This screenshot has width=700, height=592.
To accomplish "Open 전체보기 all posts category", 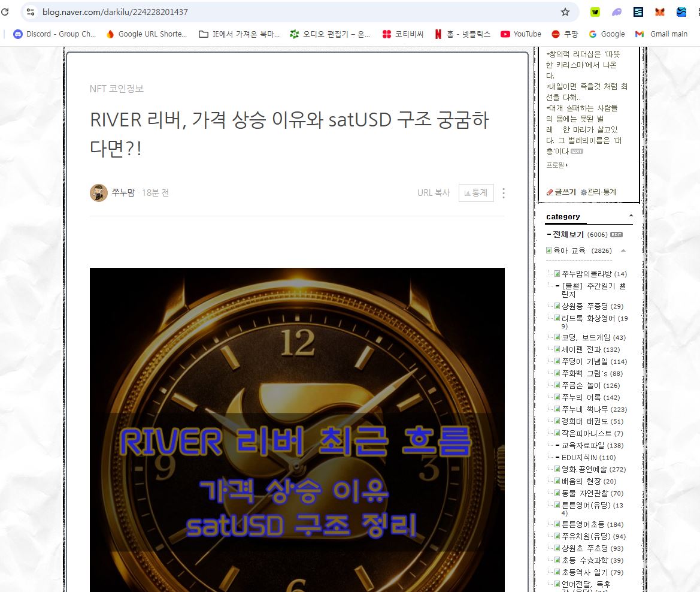I will click(568, 234).
